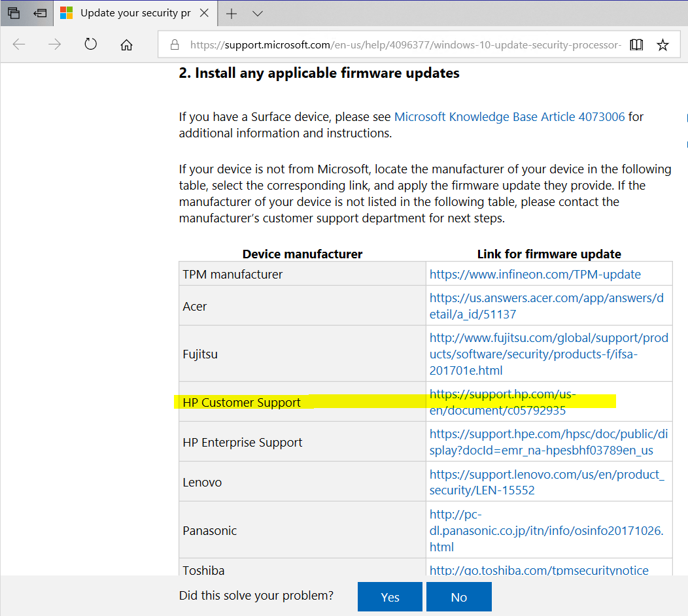
Task: Click the Back navigation arrow
Action: point(20,44)
